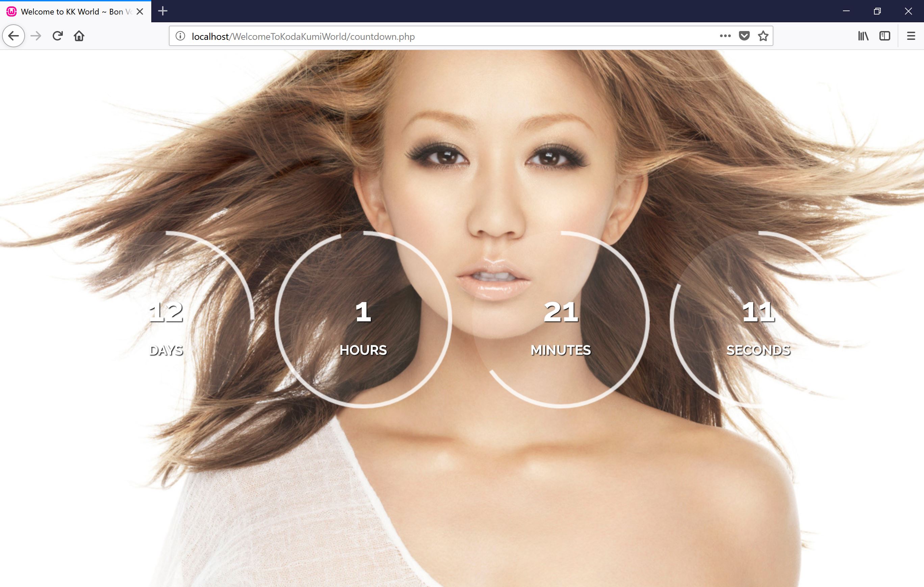The height and width of the screenshot is (587, 924).
Task: Click the DAYS countdown number 12
Action: (166, 312)
